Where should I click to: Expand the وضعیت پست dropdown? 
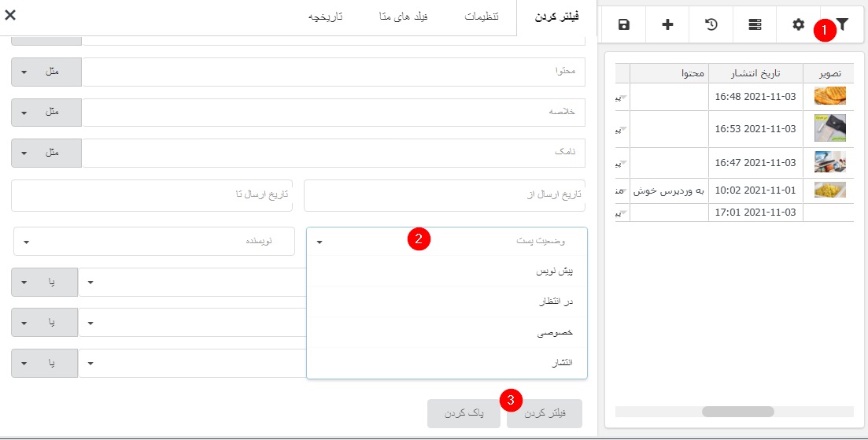click(x=447, y=242)
